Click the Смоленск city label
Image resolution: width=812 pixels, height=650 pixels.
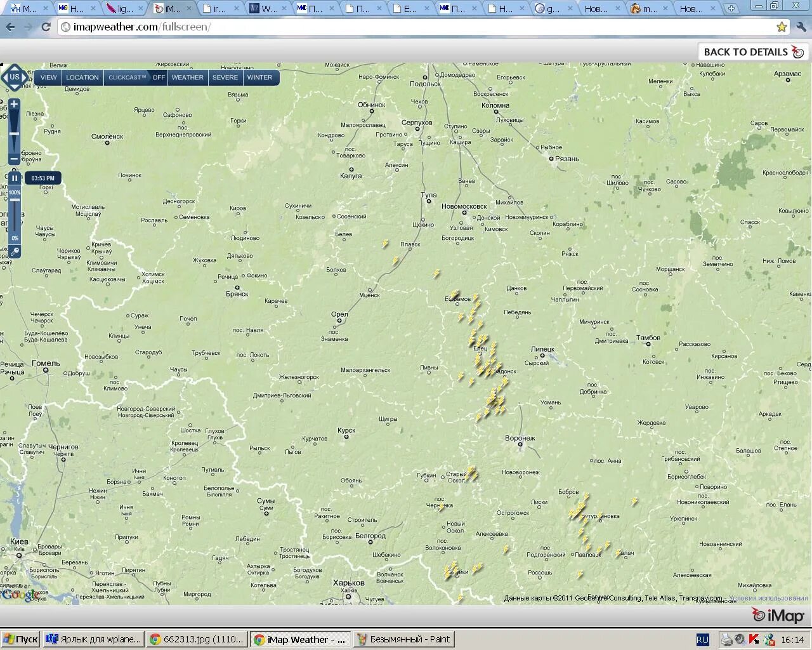click(107, 136)
